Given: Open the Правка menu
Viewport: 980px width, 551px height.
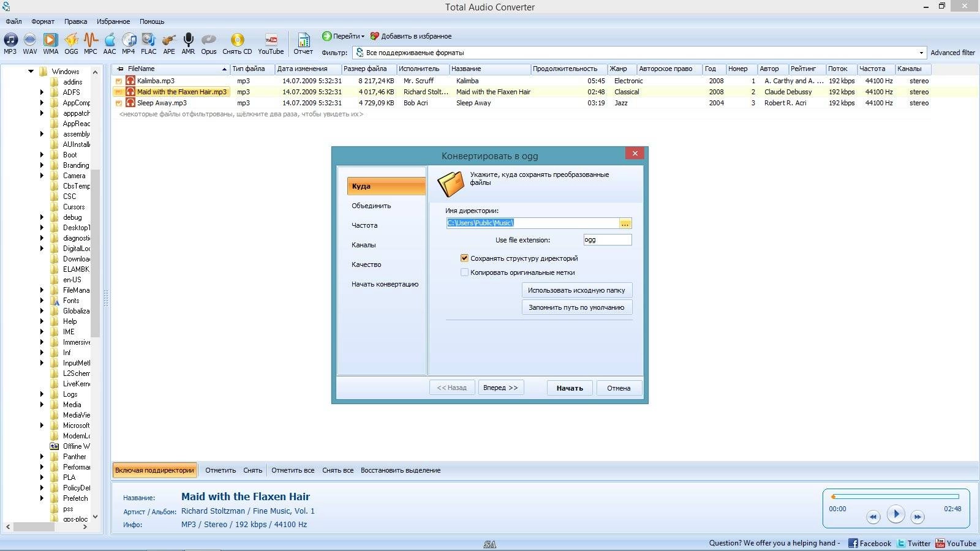Looking at the screenshot, I should coord(76,21).
